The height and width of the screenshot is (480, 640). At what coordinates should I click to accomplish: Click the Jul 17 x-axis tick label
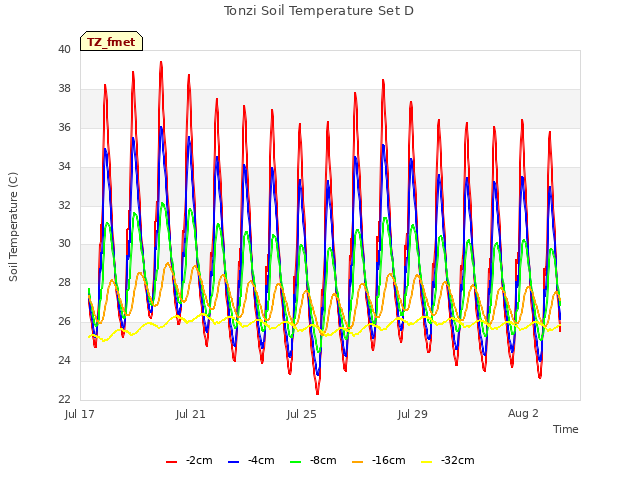[x=80, y=414]
